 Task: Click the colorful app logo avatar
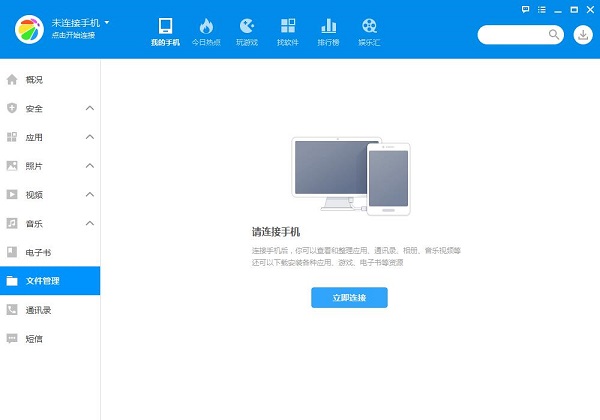(x=29, y=29)
